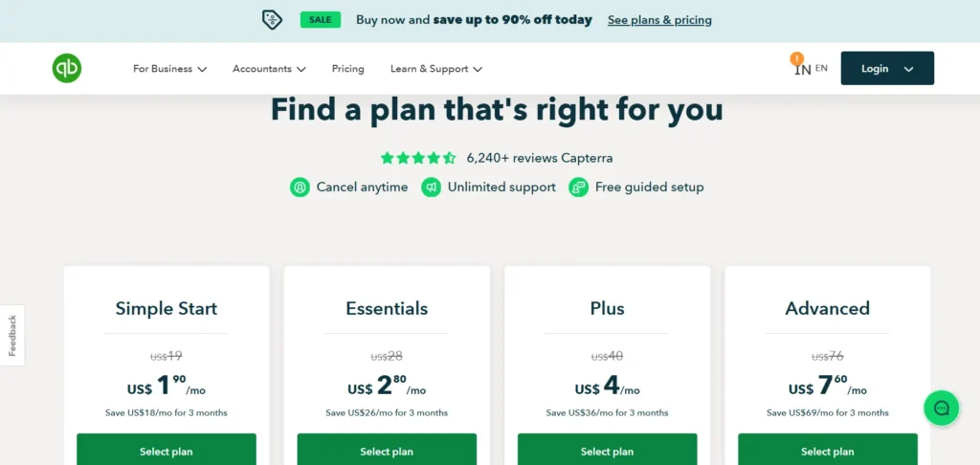Open the Login dropdown button
This screenshot has width=980, height=465.
point(887,68)
